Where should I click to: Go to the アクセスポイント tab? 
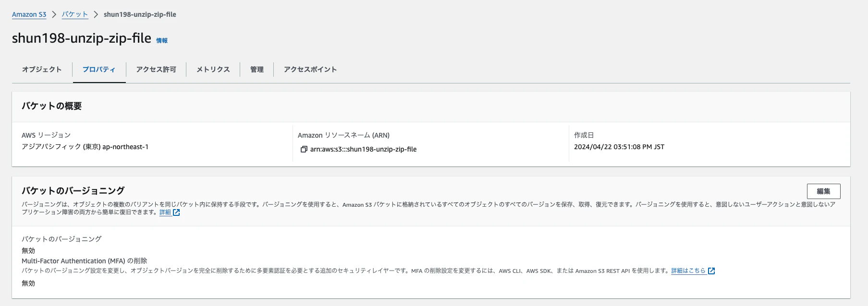(x=310, y=70)
